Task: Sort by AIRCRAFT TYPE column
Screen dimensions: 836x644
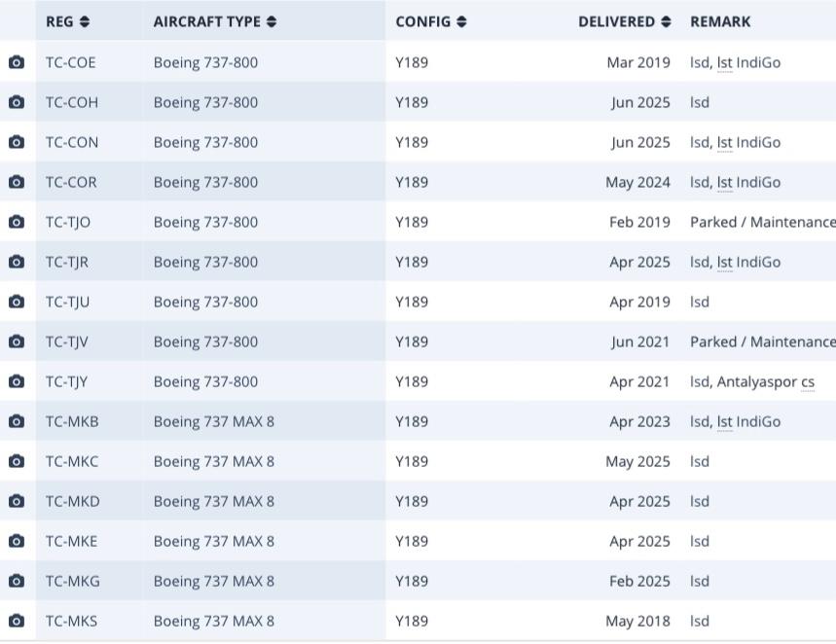Action: [x=214, y=21]
